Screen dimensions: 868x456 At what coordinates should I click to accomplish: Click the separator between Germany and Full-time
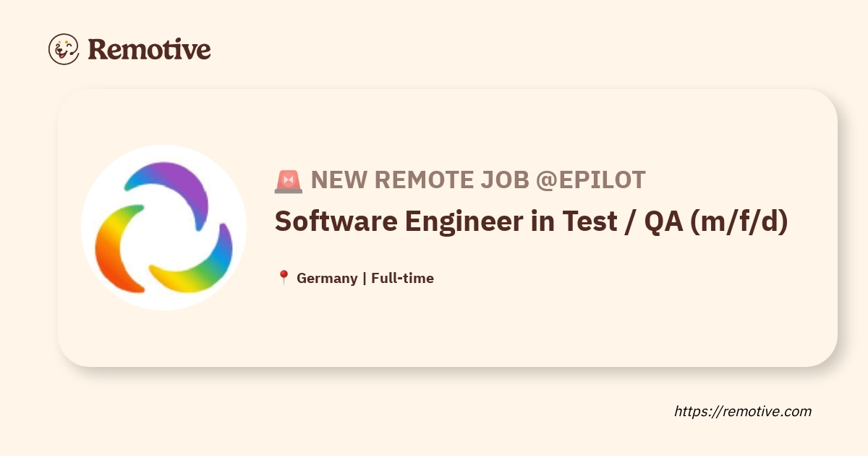[365, 278]
